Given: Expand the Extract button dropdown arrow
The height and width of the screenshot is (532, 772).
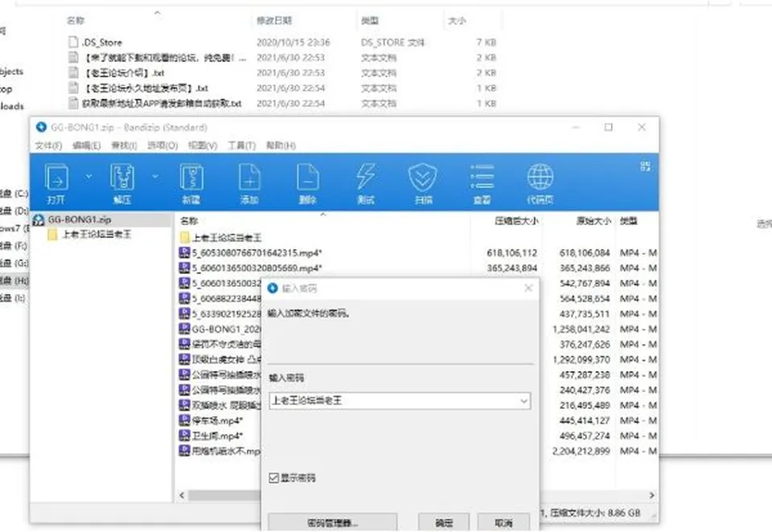Looking at the screenshot, I should 155,176.
